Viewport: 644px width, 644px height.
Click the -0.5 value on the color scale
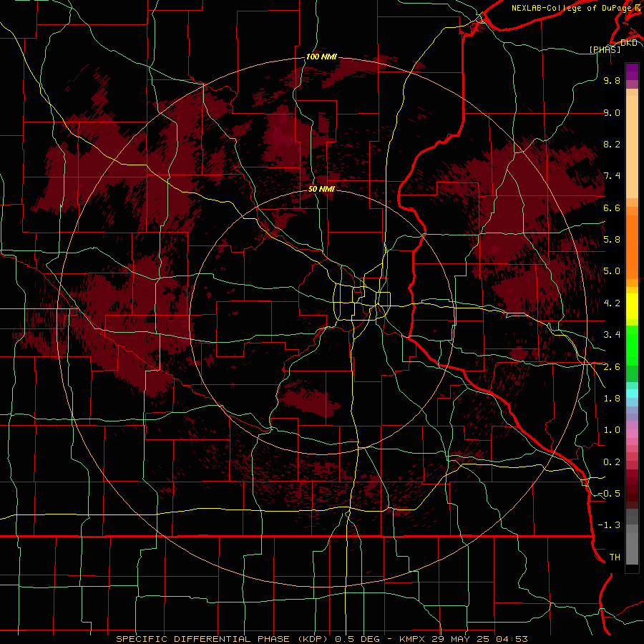[609, 494]
